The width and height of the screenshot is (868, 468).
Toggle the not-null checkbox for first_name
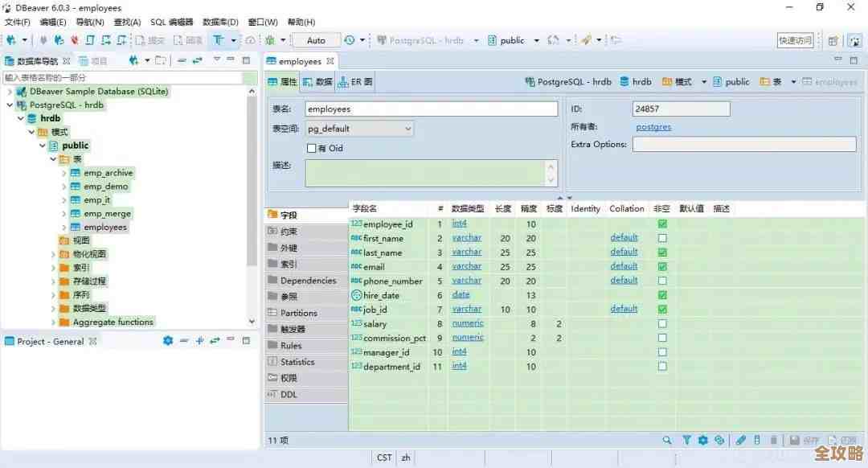(662, 238)
